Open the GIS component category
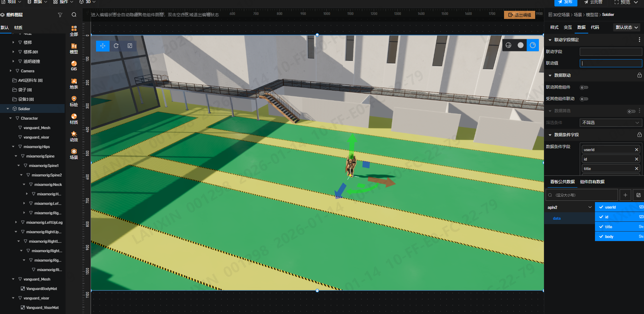 pos(74,66)
